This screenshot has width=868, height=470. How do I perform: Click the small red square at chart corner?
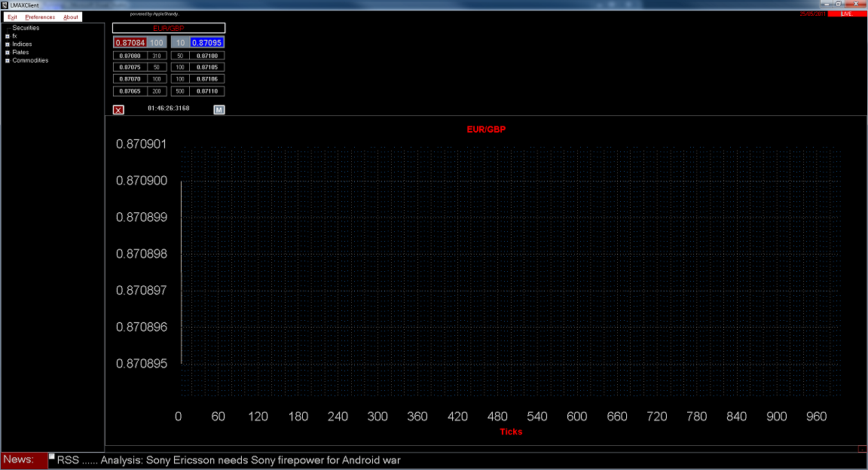862,449
